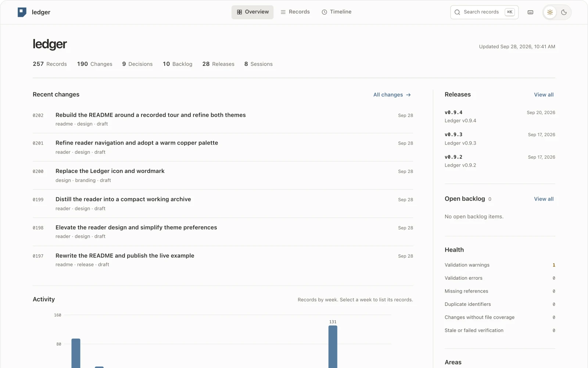Open Elevate the reader design change
Viewport: 588px width, 368px height.
click(x=223, y=232)
